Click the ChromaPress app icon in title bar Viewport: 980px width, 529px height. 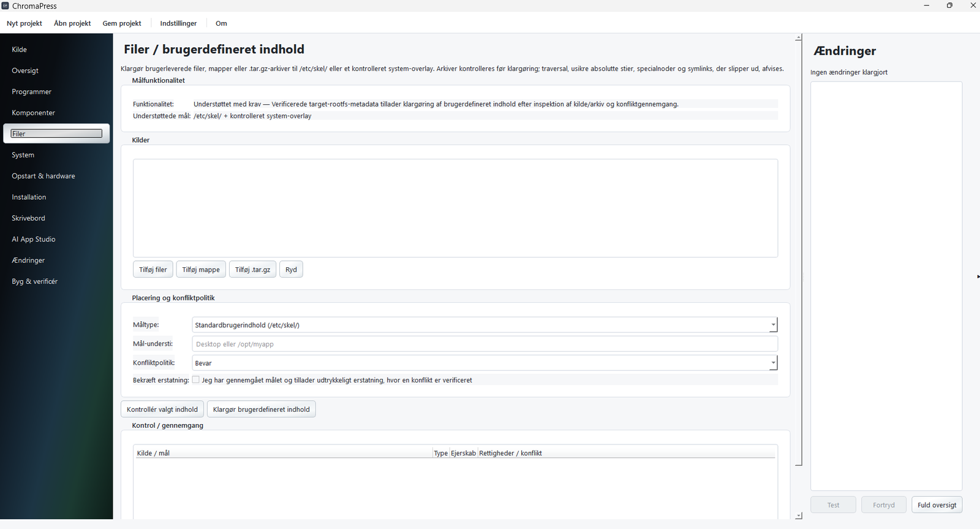click(6, 6)
